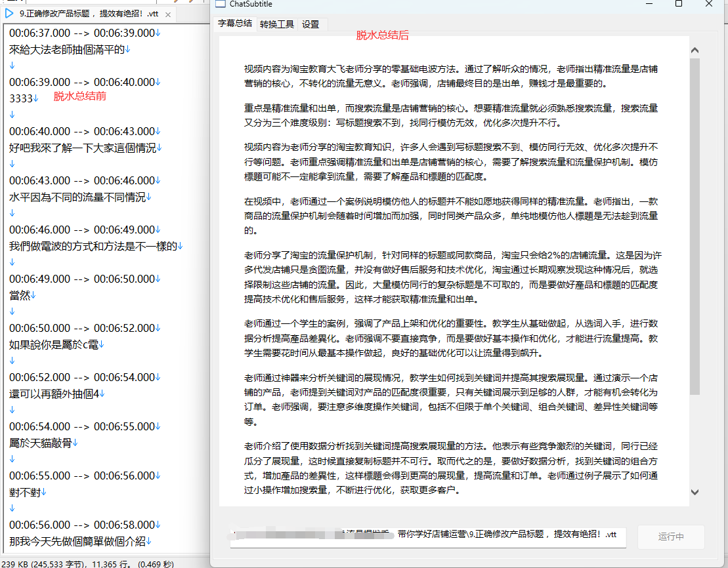Click timestamp 00:06:46.000 --> 00:06:49.000
This screenshot has width=728, height=568.
[x=81, y=230]
